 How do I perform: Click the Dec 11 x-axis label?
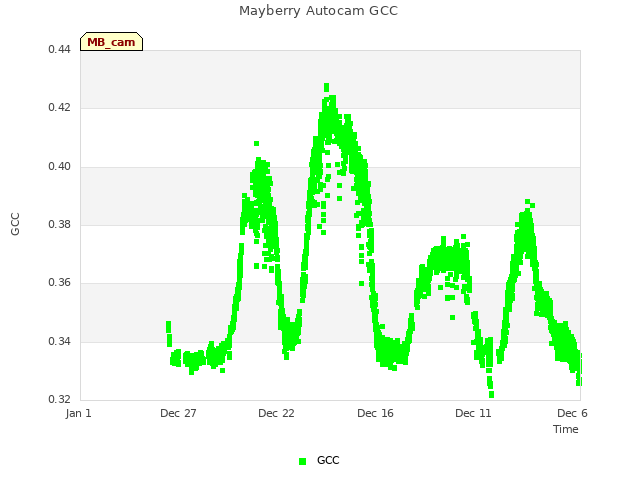[x=473, y=413]
